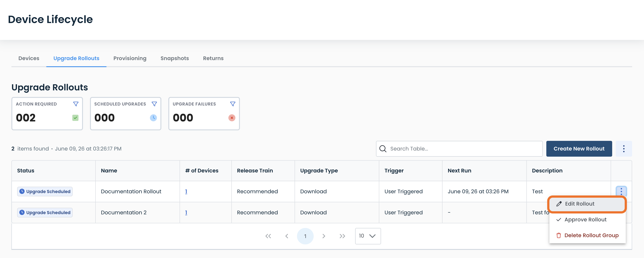Open device count link for Documentation Rollout
This screenshot has height=258, width=644.
coord(186,191)
